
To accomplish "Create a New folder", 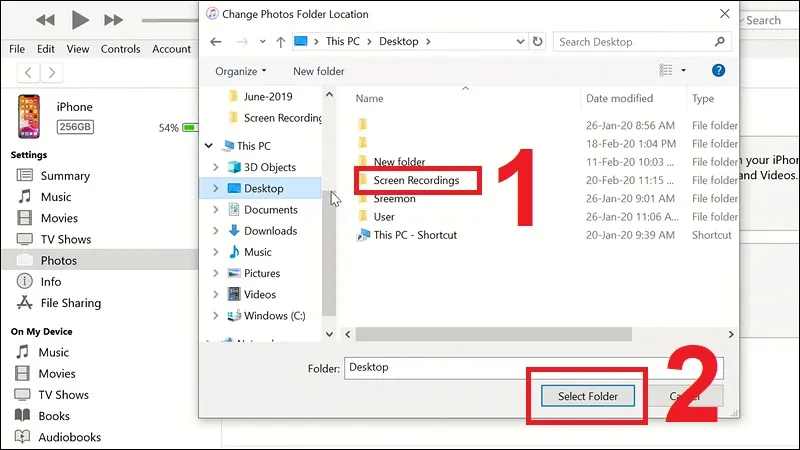I will coord(318,71).
